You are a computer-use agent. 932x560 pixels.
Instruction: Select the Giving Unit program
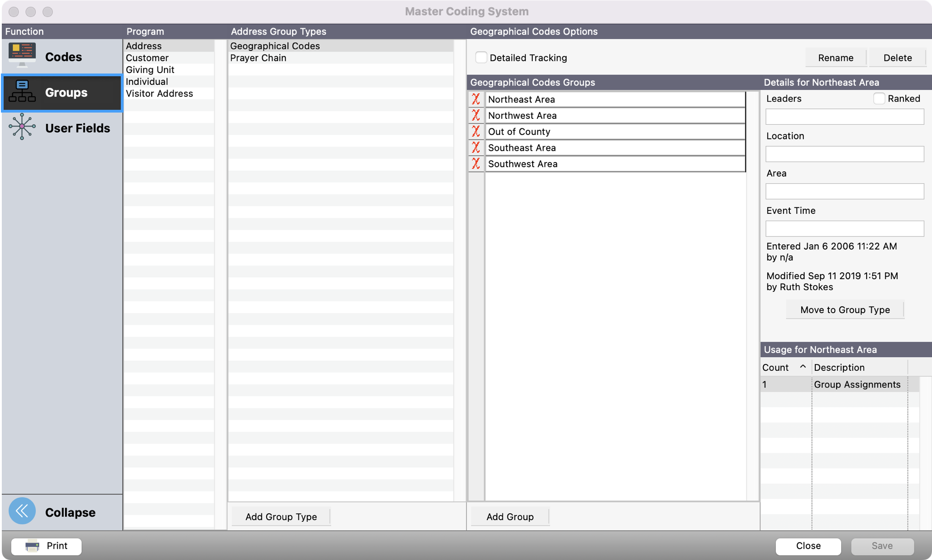click(x=150, y=69)
